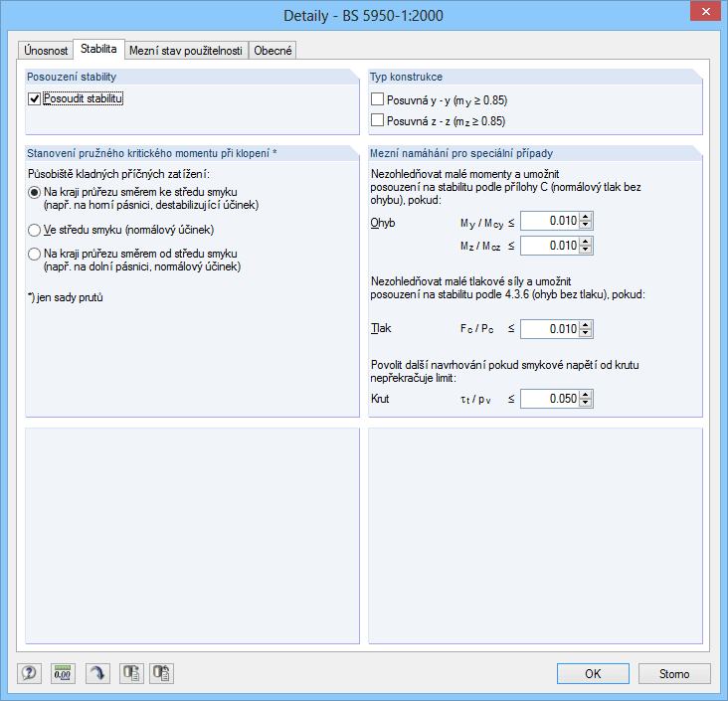This screenshot has width=728, height=701.
Task: Click the Mz / Mcz value field
Action: pyautogui.click(x=550, y=246)
